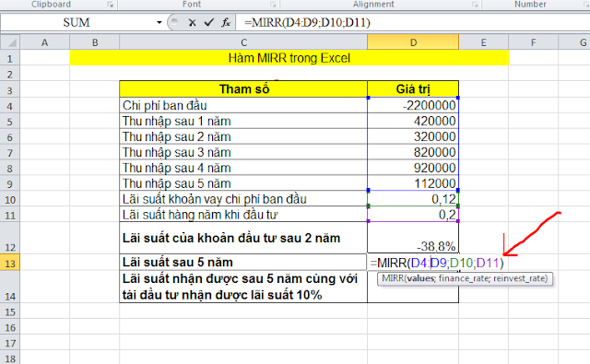Select row 17 header
Viewport: 590px width, 364px height.
[x=10, y=343]
